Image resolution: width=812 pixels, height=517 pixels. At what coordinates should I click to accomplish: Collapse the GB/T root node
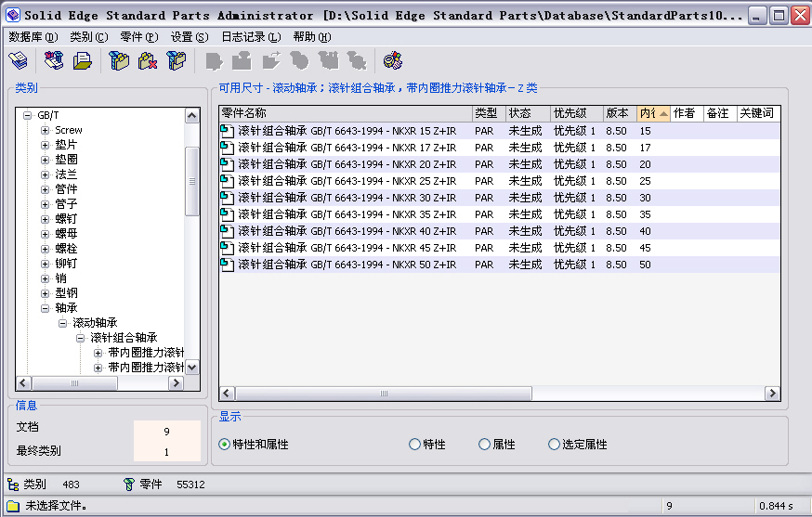(x=28, y=115)
